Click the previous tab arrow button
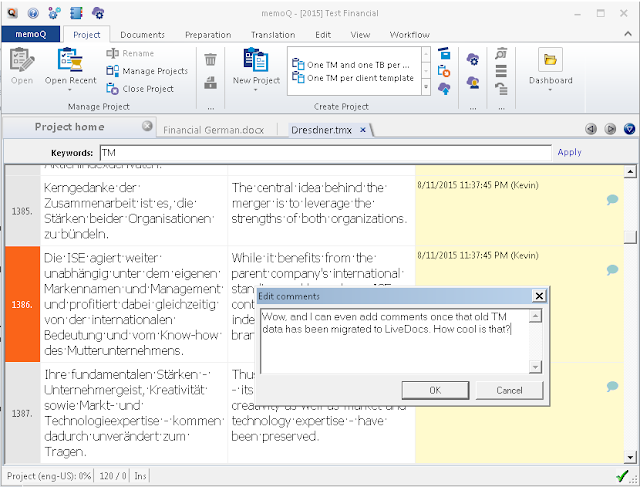640x487 pixels. point(591,129)
